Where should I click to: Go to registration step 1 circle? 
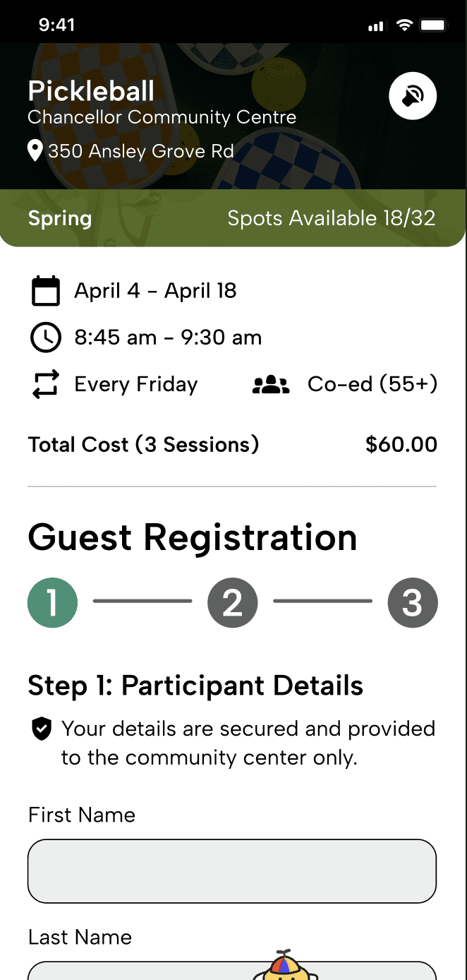coord(52,602)
